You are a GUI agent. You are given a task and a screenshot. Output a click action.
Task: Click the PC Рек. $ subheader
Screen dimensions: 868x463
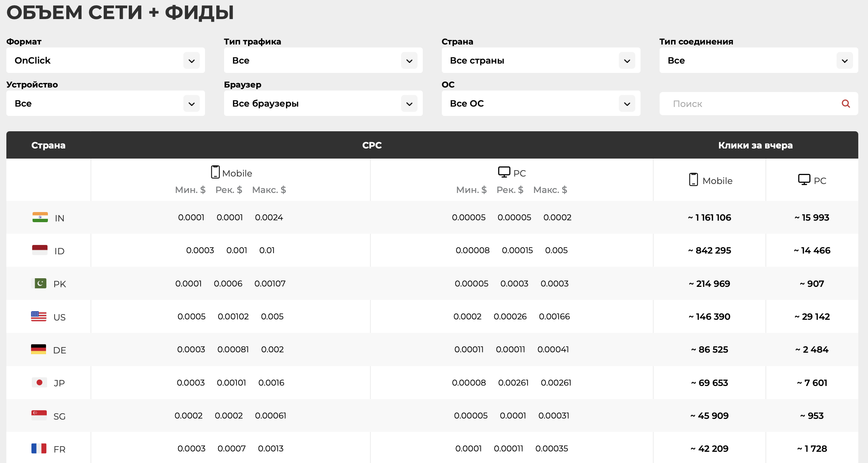[x=510, y=190]
